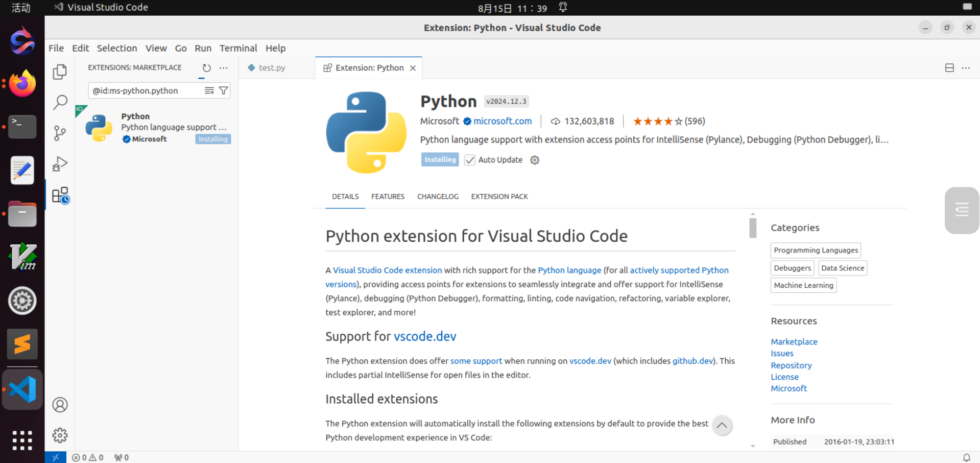Click the microsoft.com publisher link
980x463 pixels.
(x=502, y=121)
